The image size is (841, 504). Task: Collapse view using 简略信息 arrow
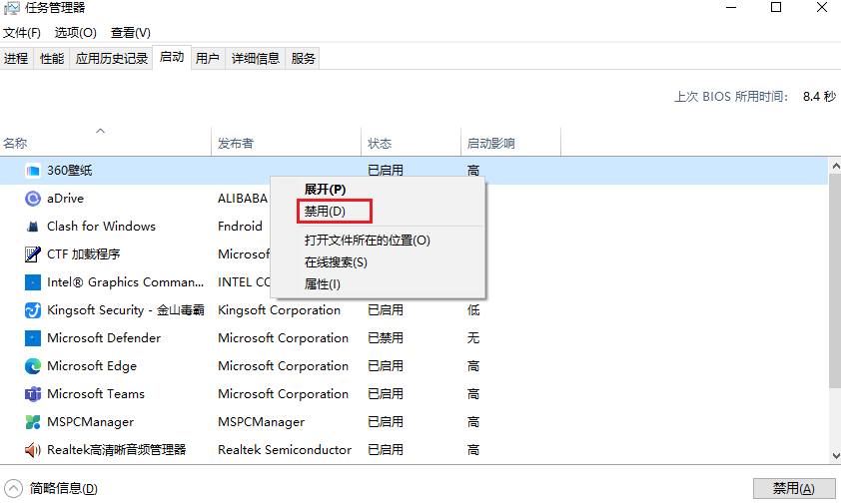pos(14,488)
